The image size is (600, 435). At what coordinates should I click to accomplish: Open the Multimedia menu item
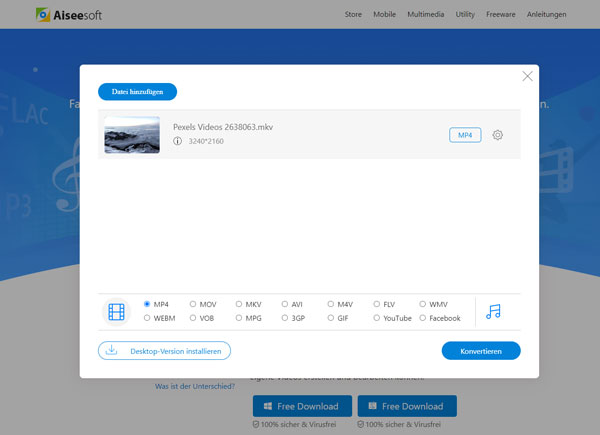427,15
